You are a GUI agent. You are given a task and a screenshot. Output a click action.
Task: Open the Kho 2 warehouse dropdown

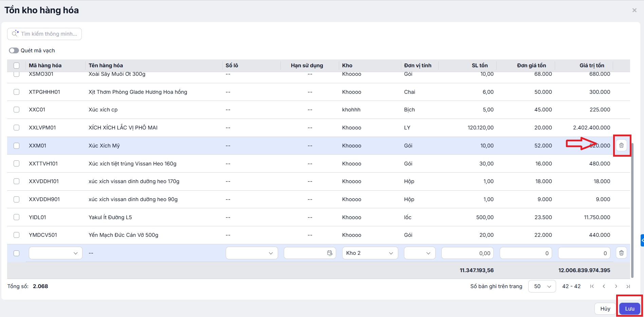pyautogui.click(x=370, y=253)
